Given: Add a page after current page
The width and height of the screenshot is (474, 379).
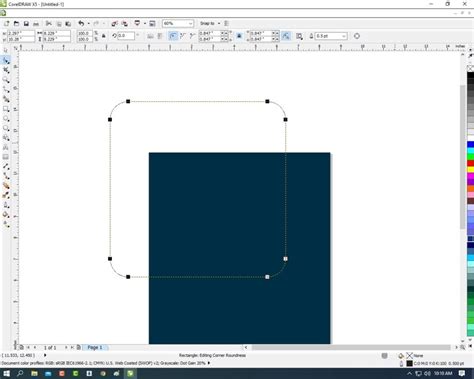Looking at the screenshot, I should click(79, 347).
